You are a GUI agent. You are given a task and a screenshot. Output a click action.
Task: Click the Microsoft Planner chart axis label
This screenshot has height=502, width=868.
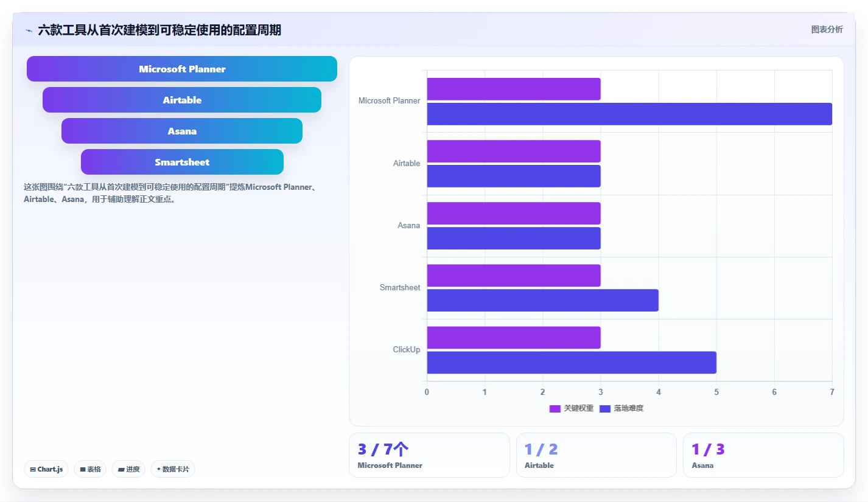389,101
